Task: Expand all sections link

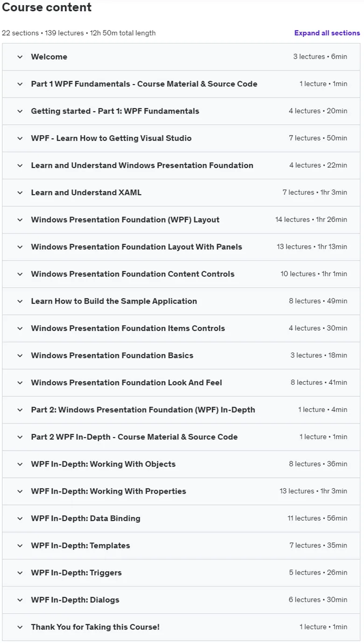Action: [x=327, y=33]
